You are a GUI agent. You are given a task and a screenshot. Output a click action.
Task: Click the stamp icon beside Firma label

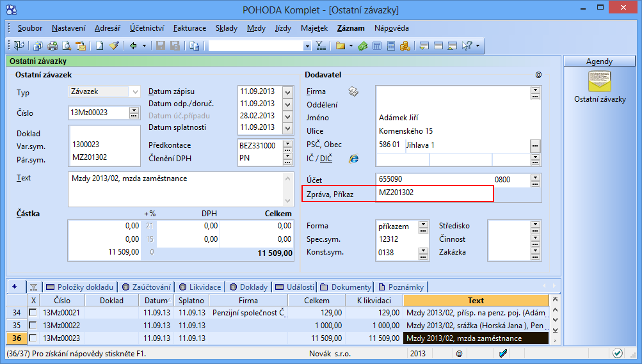point(353,91)
